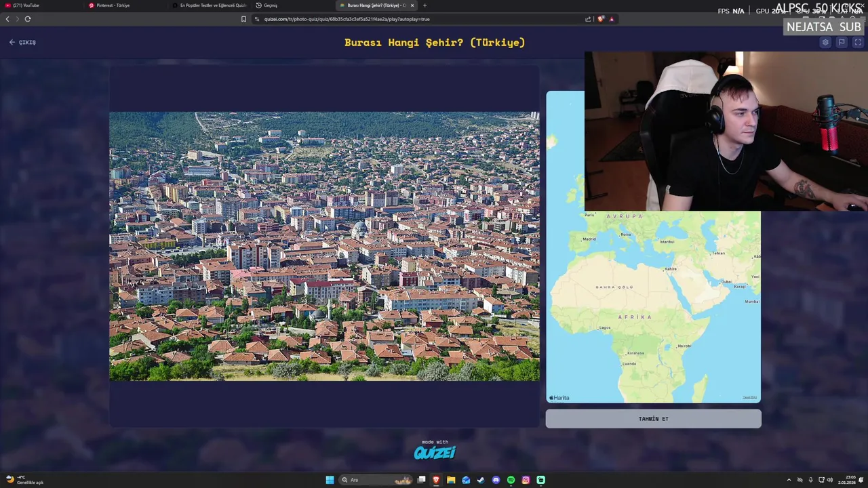Click the Madrid label on the map
This screenshot has width=868, height=488.
point(589,239)
